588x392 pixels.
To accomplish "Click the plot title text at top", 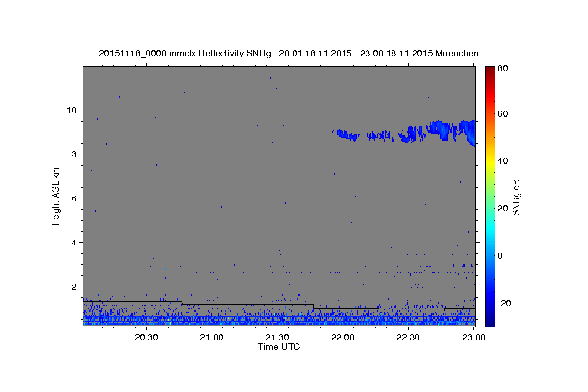I will 289,53.
